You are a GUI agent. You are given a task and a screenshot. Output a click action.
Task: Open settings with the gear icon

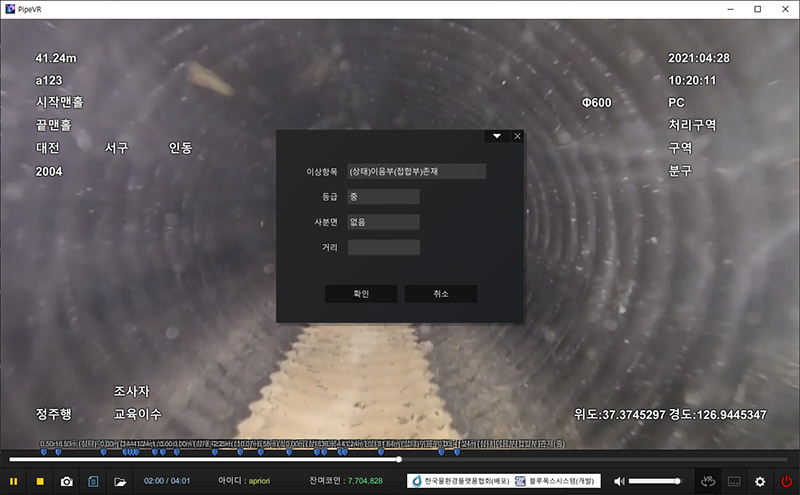[760, 481]
